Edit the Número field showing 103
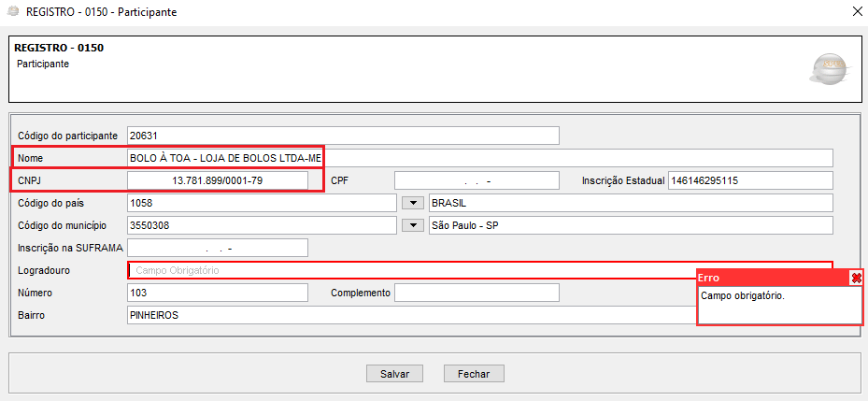Image resolution: width=868 pixels, height=401 pixels. [217, 293]
